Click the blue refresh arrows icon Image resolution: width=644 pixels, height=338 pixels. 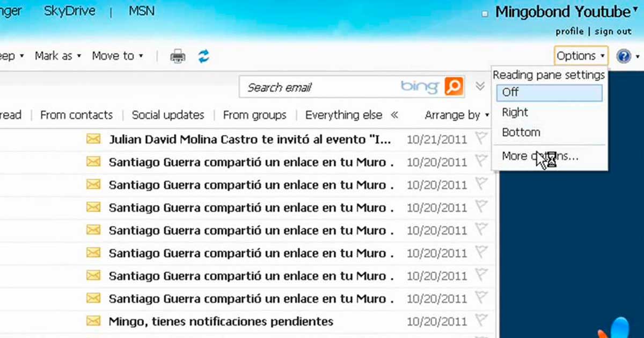click(x=203, y=56)
